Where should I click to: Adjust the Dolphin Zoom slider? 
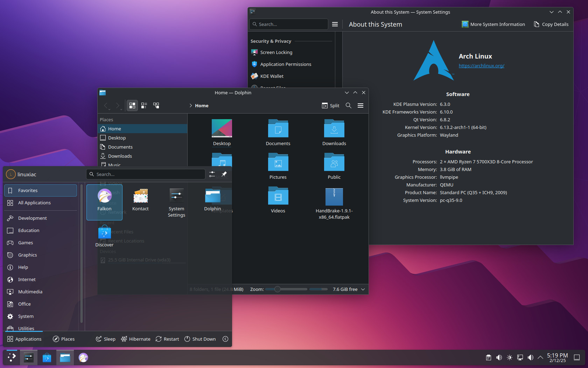pos(286,289)
